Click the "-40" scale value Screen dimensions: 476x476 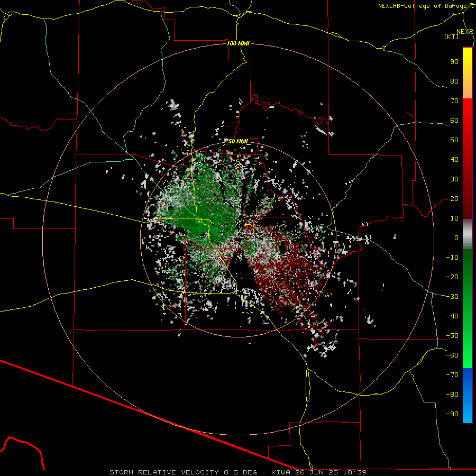[452, 316]
